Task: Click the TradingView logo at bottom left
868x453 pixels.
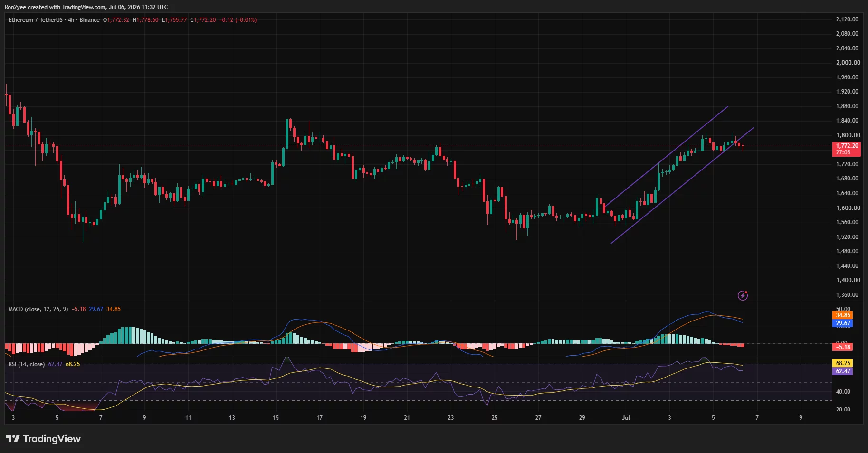Action: click(x=43, y=439)
